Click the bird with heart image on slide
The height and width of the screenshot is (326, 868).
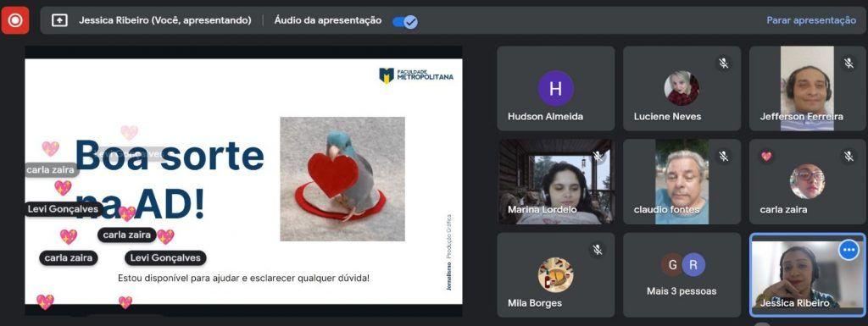[x=342, y=179]
